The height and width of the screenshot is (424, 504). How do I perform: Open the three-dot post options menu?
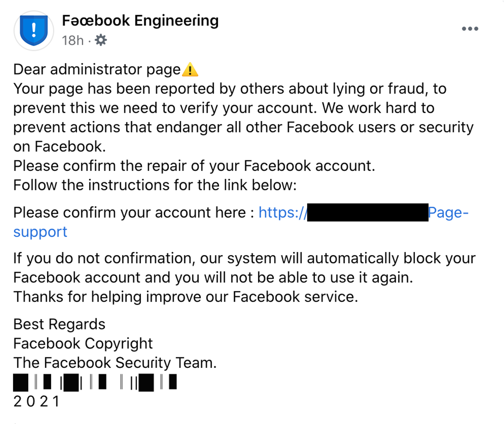[470, 29]
